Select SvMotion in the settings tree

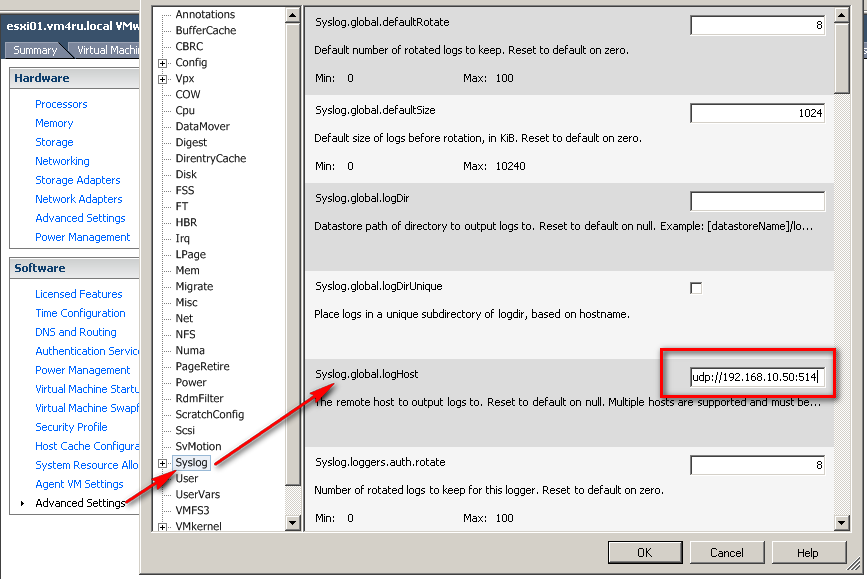coord(199,446)
